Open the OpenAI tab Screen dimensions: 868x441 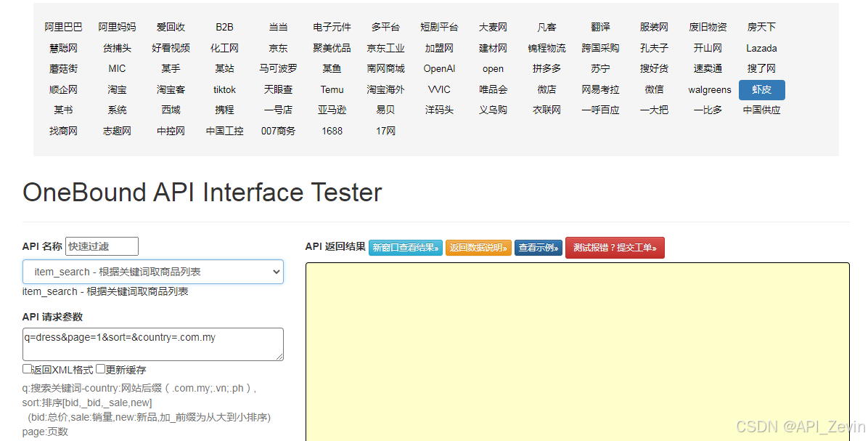439,69
